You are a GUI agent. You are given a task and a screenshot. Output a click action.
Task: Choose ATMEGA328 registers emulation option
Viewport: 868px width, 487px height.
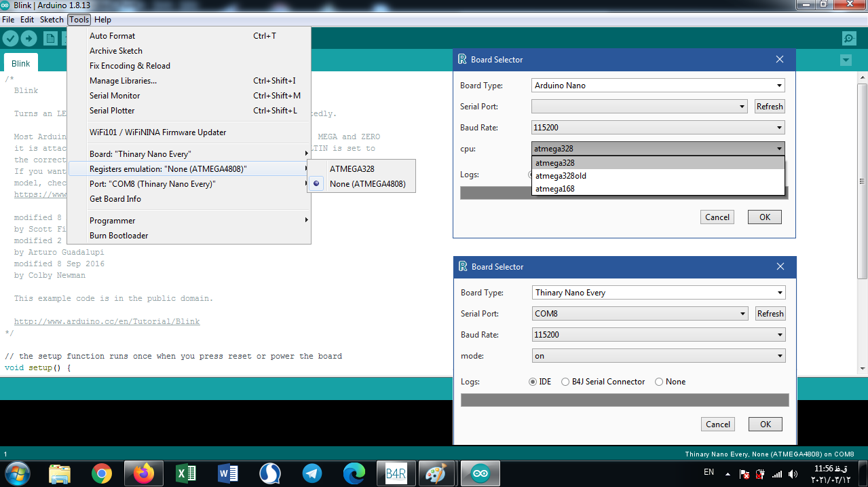361,169
